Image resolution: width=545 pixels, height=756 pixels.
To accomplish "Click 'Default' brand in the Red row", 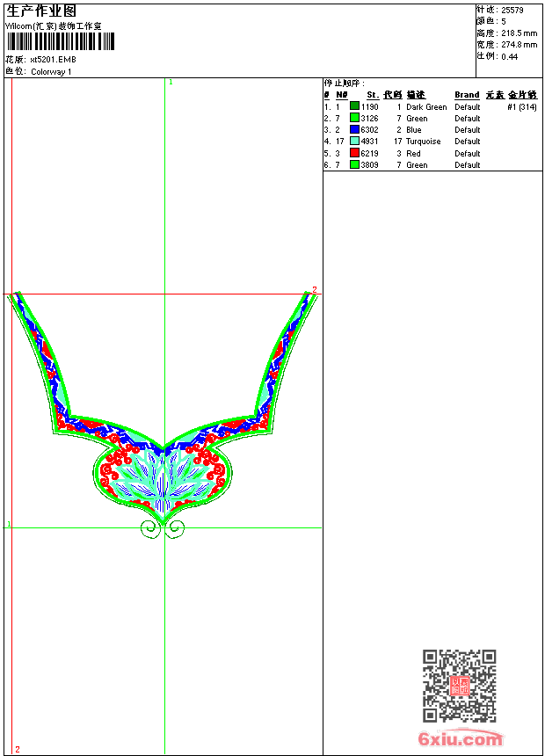I will (468, 153).
